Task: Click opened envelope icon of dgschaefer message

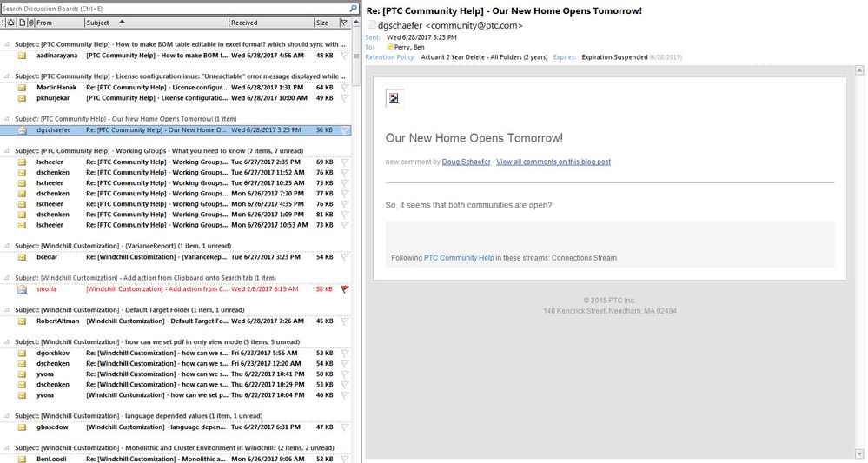Action: [x=22, y=130]
